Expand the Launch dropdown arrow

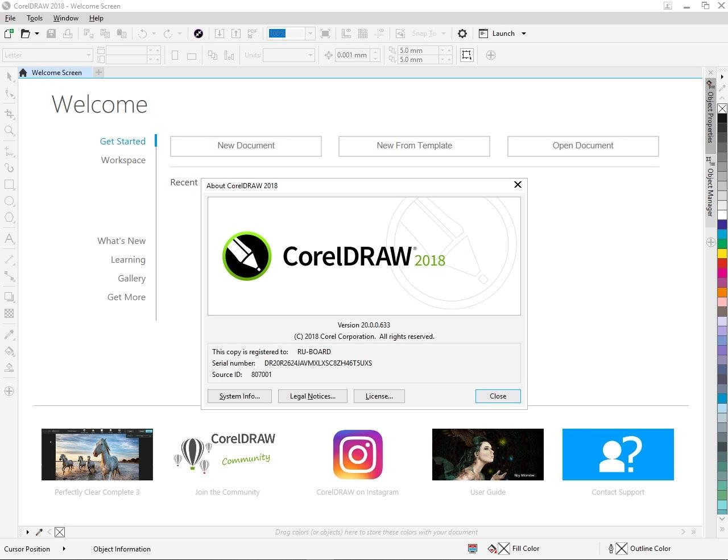click(524, 34)
